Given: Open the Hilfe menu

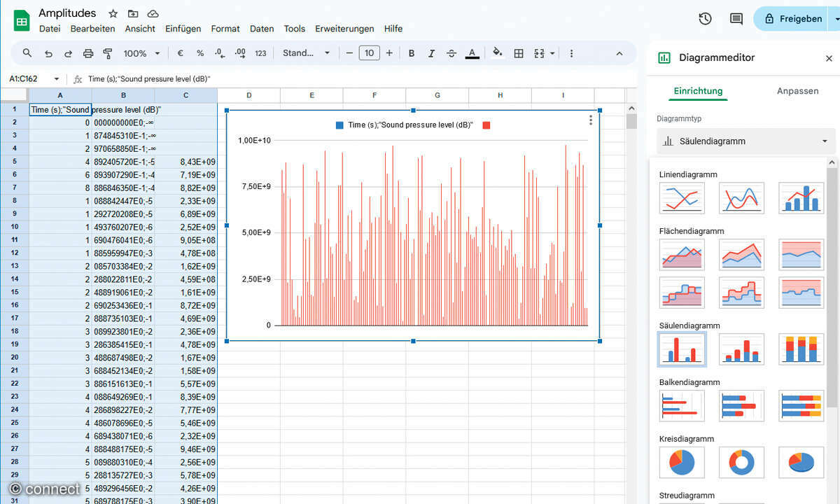Looking at the screenshot, I should coord(393,29).
